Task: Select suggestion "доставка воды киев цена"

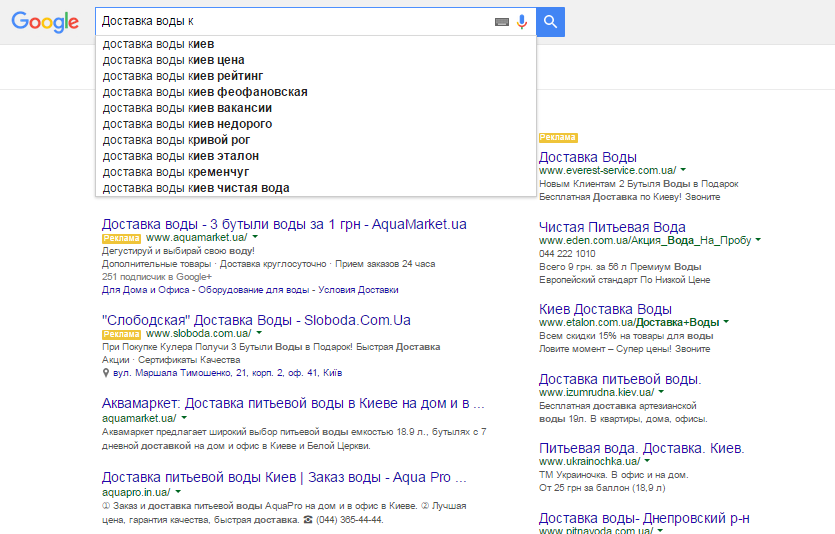Action: (x=315, y=60)
